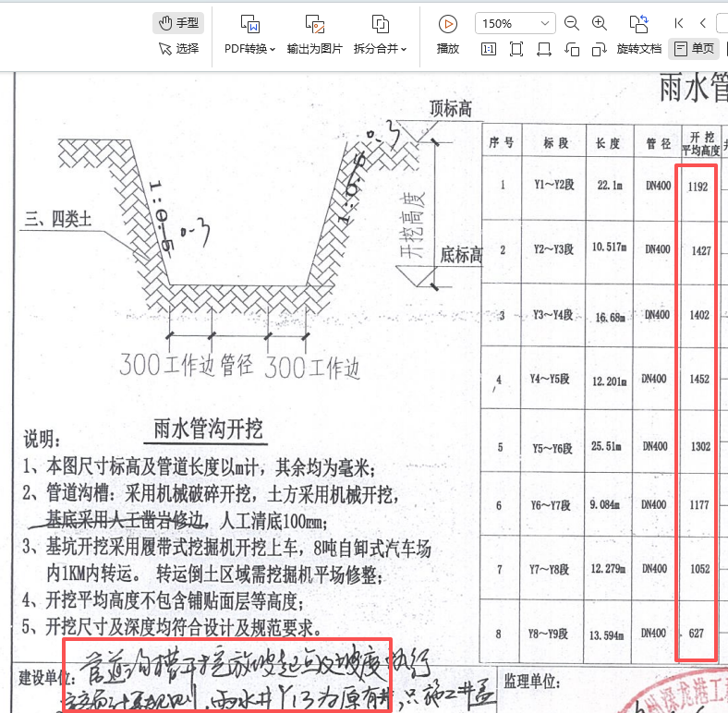Rotate the page clockwise
The height and width of the screenshot is (713, 728).
(600, 49)
